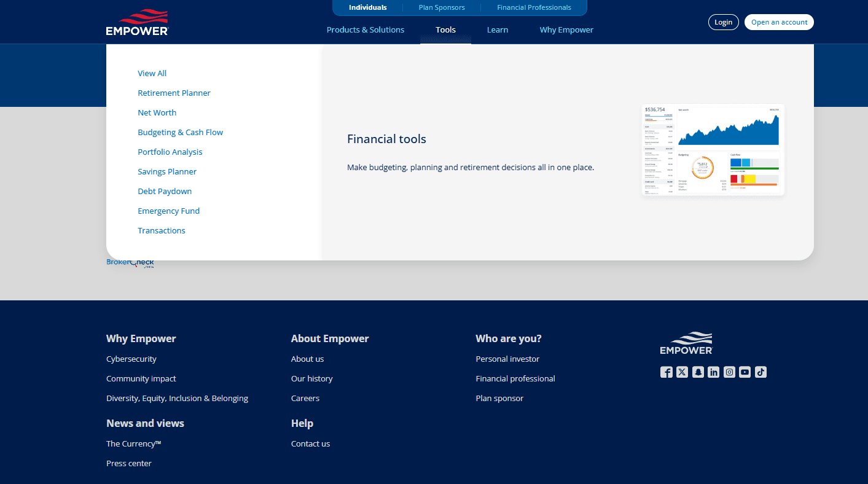Open the Careers footer link

pyautogui.click(x=305, y=398)
